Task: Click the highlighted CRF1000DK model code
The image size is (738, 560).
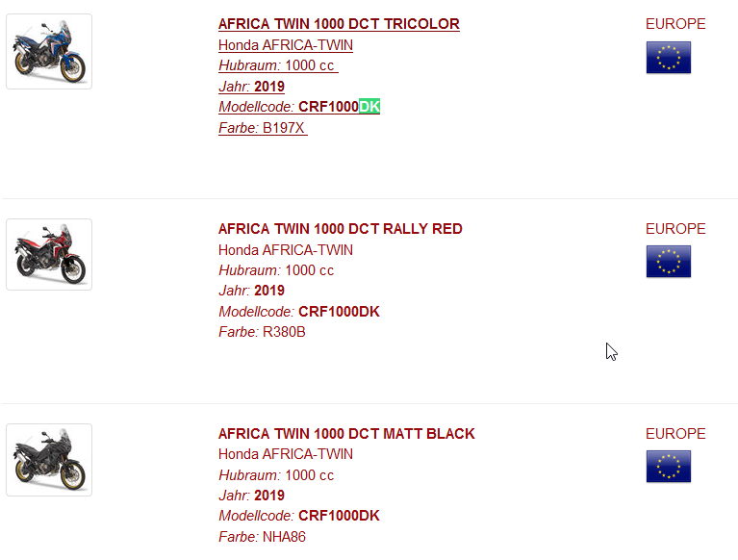Action: 339,107
